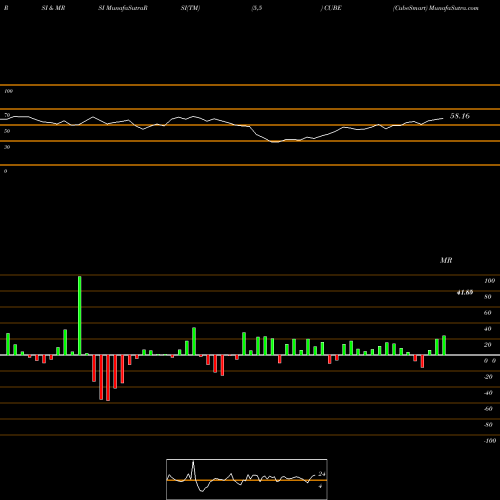Click the -60 label on the MR right axis
The image size is (500, 500).
click(488, 409)
